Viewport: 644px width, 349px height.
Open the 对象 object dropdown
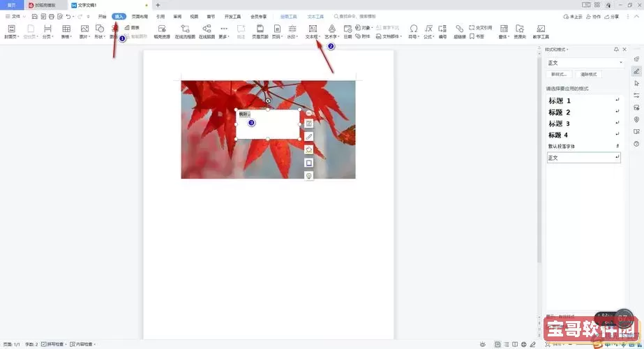(364, 27)
